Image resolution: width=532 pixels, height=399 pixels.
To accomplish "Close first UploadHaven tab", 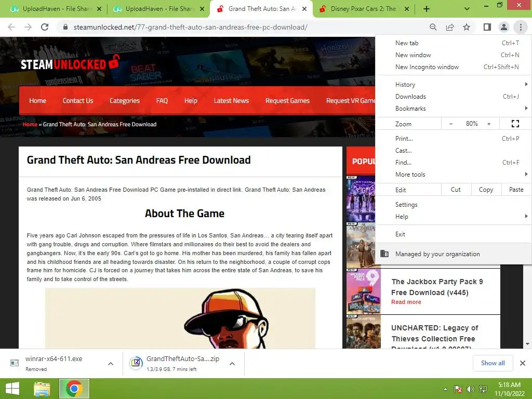I will click(x=99, y=9).
